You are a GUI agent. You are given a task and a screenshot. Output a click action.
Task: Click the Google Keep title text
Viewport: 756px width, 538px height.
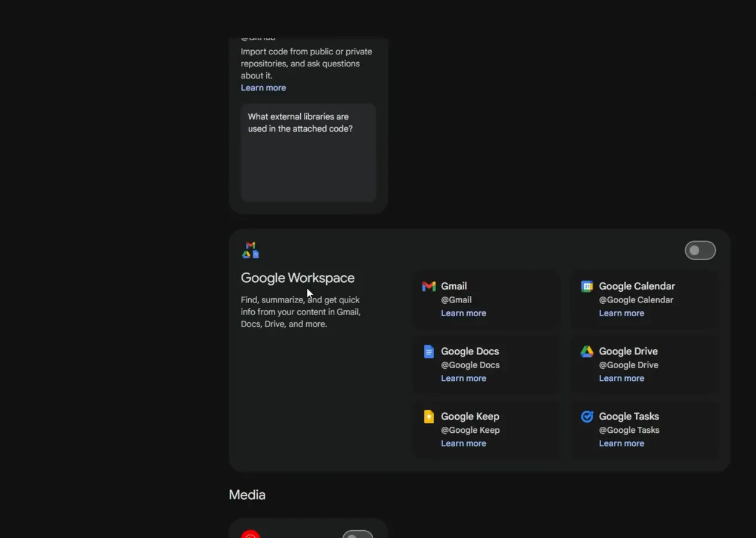(470, 417)
